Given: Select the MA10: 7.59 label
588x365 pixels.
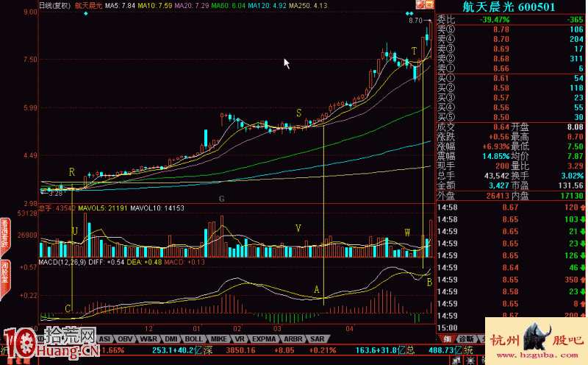Looking at the screenshot, I should point(155,6).
